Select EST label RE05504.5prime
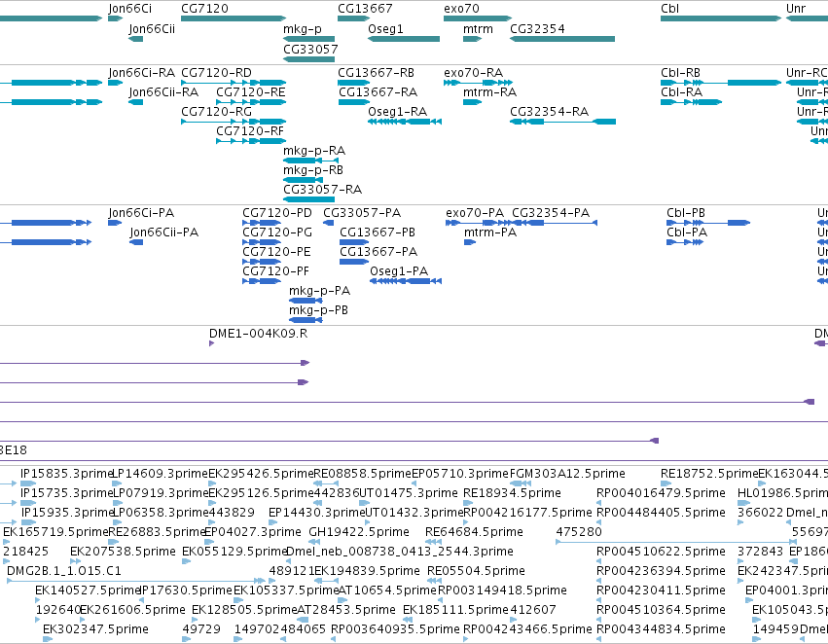This screenshot has width=828, height=644. pos(477,571)
